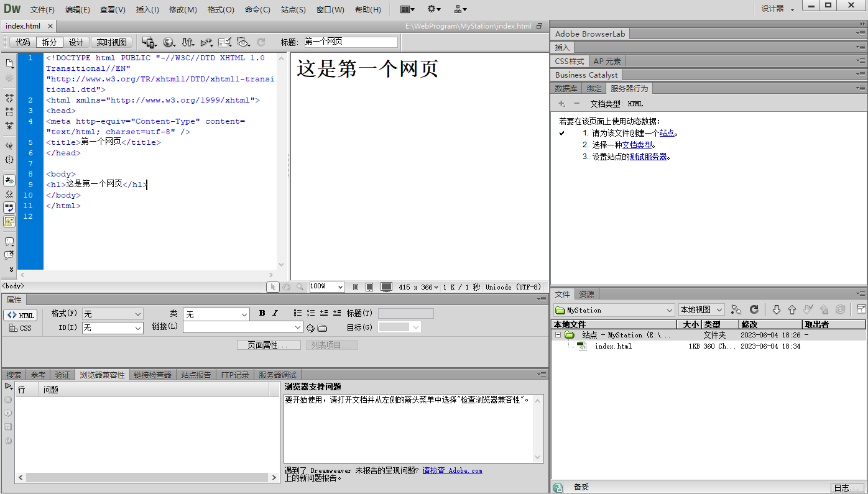Open the 文件(F) menu
Image resolution: width=868 pixels, height=494 pixels.
(42, 10)
